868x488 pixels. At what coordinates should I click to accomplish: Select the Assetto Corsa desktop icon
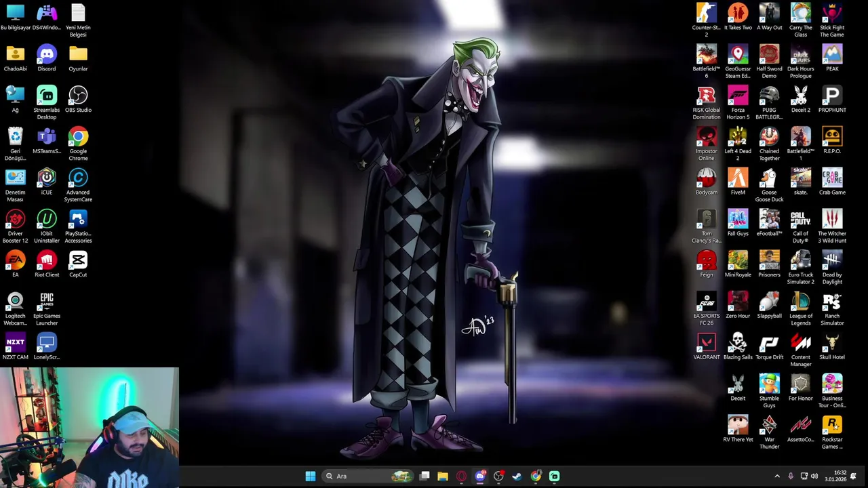click(801, 425)
